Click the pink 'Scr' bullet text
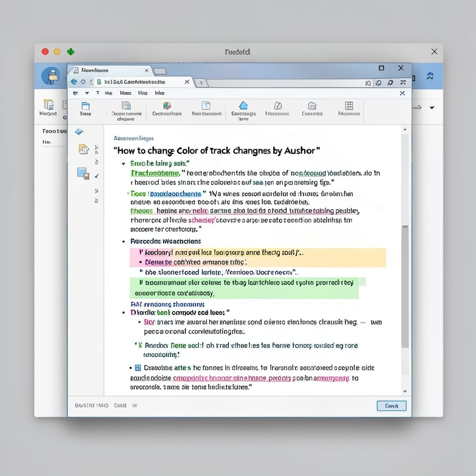 (x=149, y=322)
